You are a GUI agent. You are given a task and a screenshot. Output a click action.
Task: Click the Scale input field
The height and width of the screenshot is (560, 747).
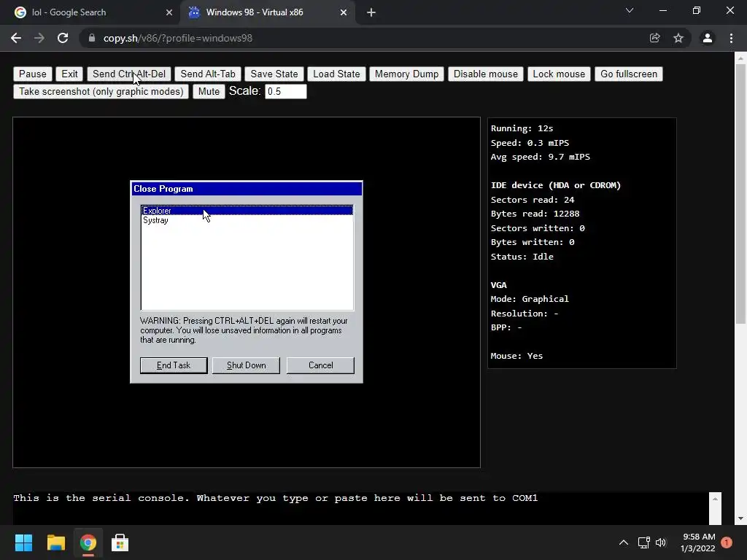[285, 91]
